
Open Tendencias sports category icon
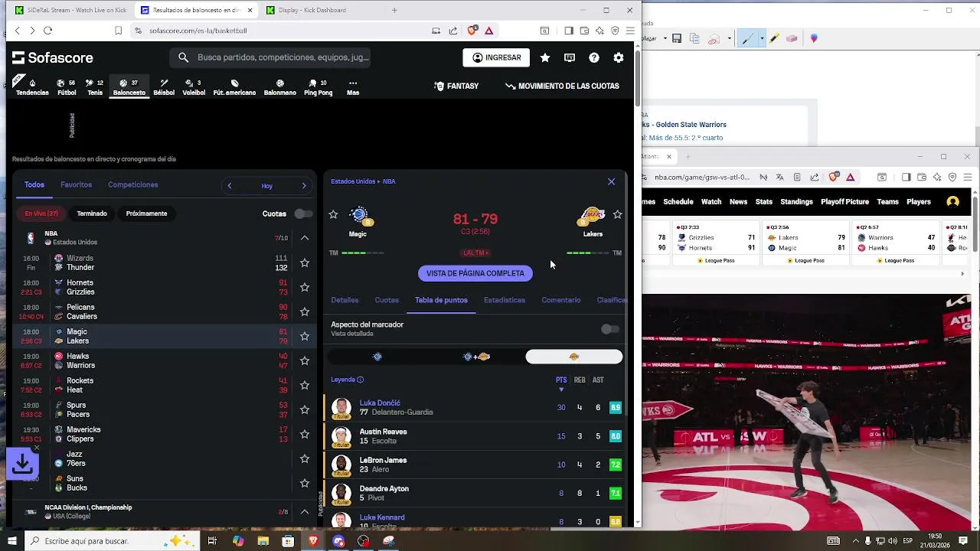[x=32, y=86]
